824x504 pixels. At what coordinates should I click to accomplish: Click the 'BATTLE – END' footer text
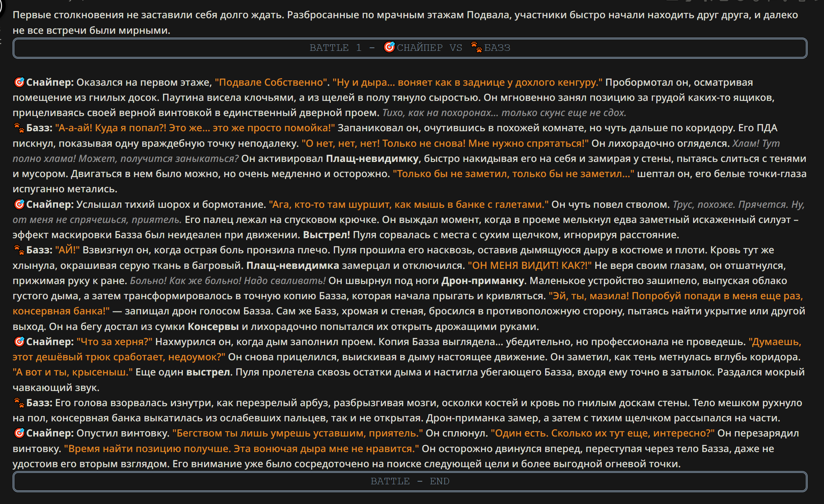pos(410,481)
